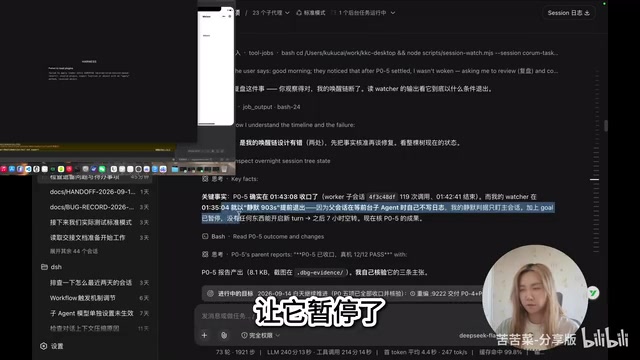The image size is (640, 360).
Task: Click status text 工具调用 214分14秒
Action: click(x=344, y=352)
